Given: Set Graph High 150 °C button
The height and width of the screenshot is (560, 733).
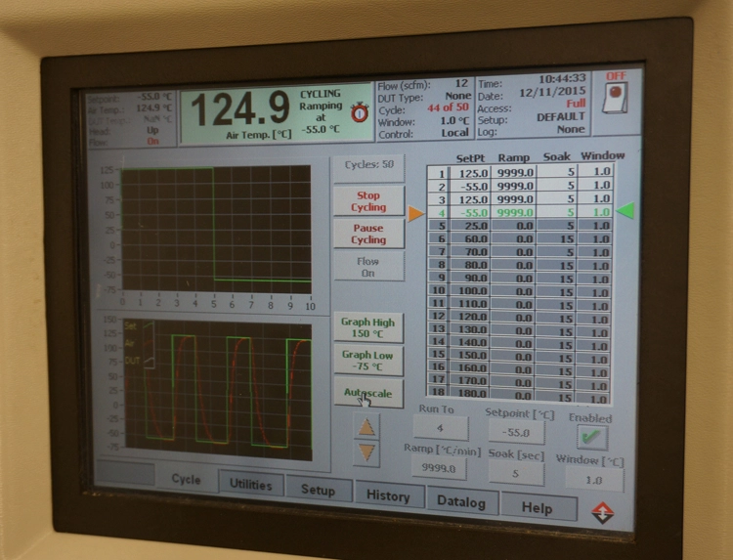Looking at the screenshot, I should click(367, 327).
